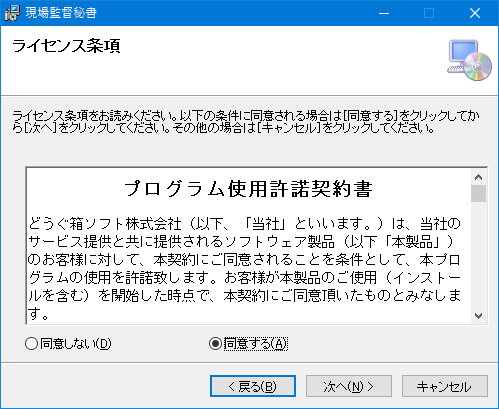The image size is (499, 409).
Task: Click the instruction text above the license box
Action: (246, 122)
